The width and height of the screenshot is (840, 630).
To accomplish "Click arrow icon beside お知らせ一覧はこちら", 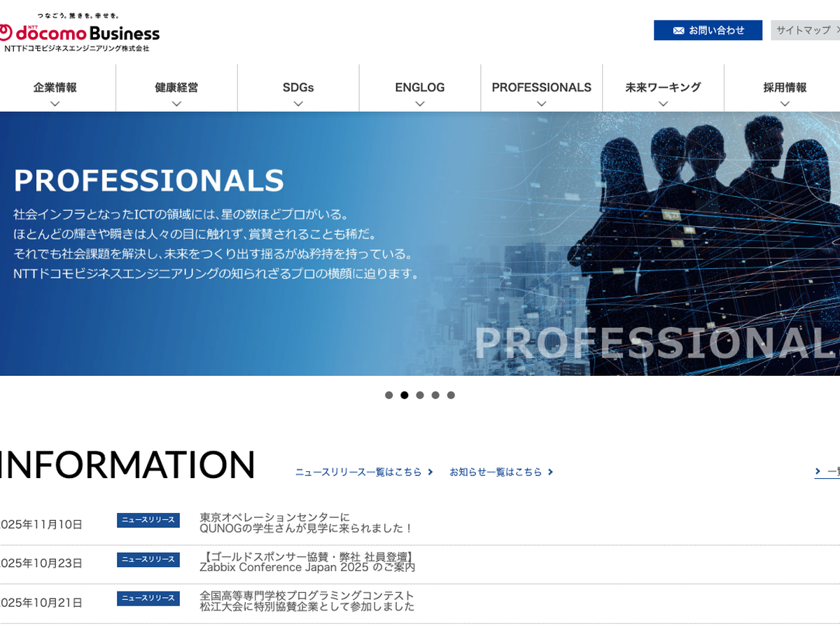I will click(551, 472).
